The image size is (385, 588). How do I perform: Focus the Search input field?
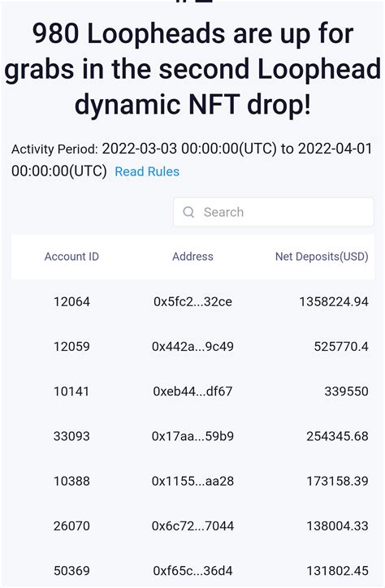[x=273, y=212]
